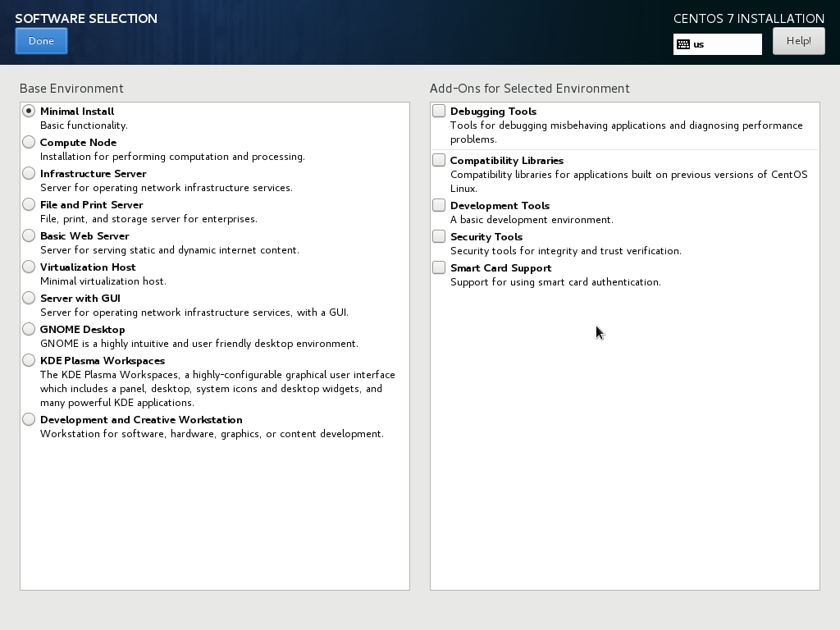Screen dimensions: 840x630
Task: Check the Compatibility Libraries add-on
Action: 439,160
